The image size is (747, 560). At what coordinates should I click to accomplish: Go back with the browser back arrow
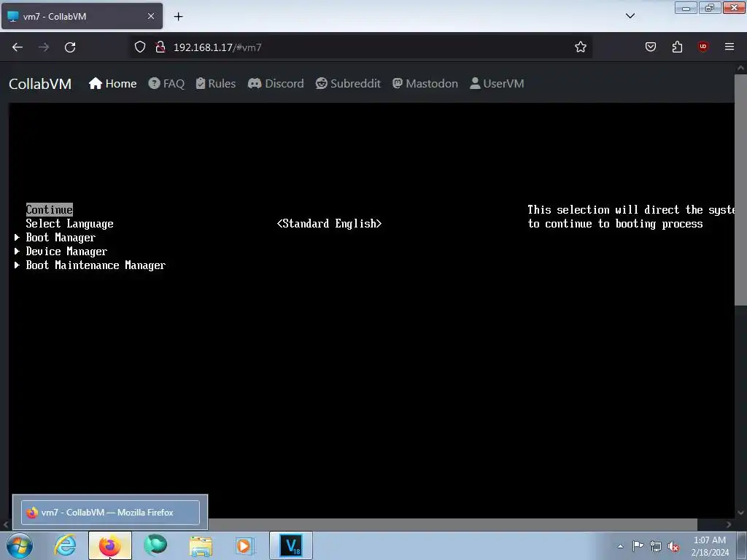18,47
